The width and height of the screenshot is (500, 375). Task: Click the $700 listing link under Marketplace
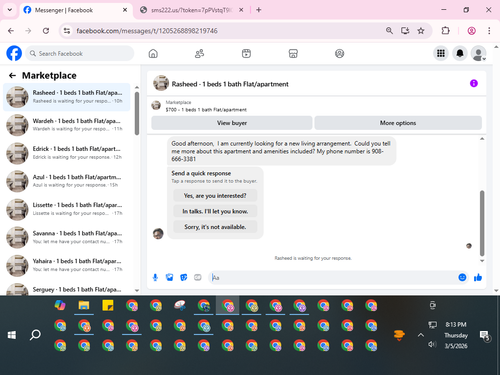click(x=206, y=110)
